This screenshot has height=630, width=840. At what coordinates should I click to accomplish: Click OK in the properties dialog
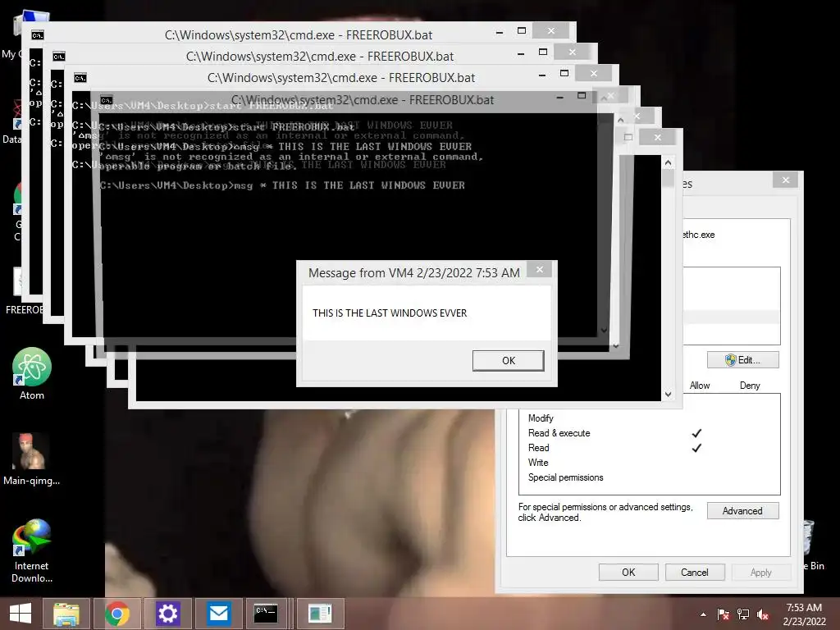tap(628, 572)
